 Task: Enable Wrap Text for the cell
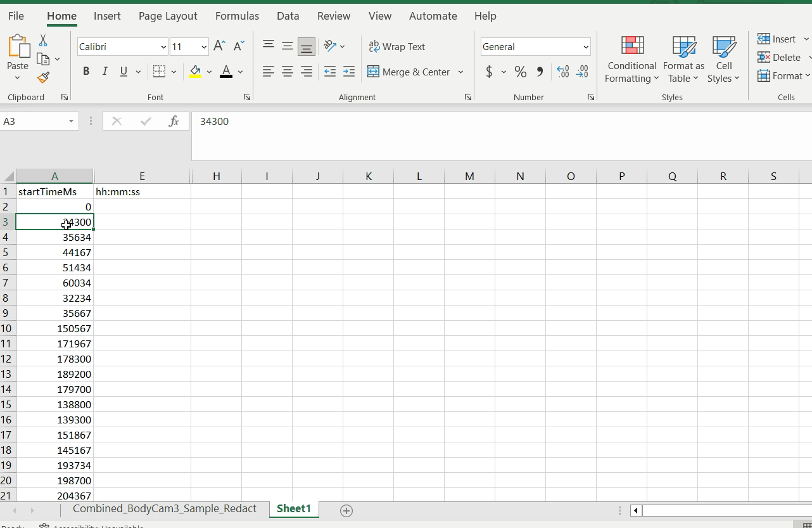point(397,46)
